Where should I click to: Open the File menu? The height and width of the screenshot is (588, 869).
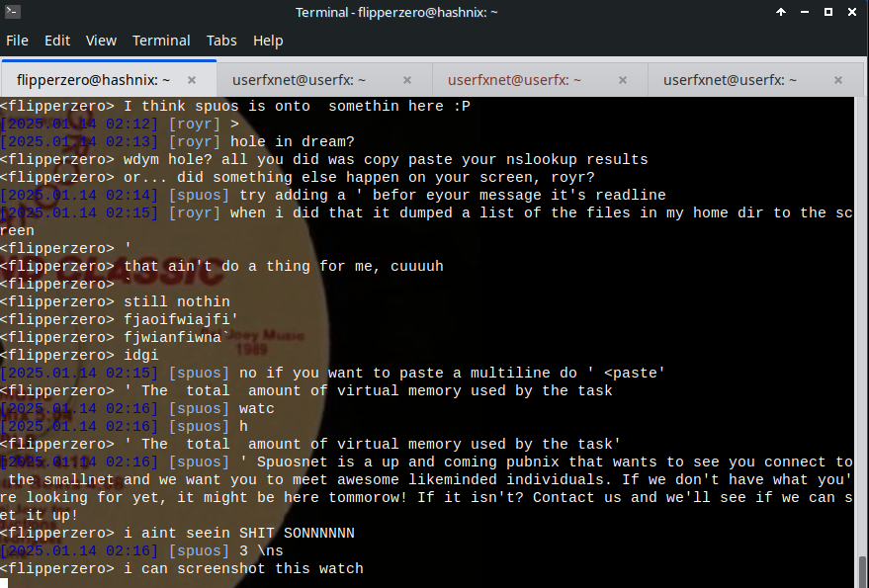coord(18,41)
